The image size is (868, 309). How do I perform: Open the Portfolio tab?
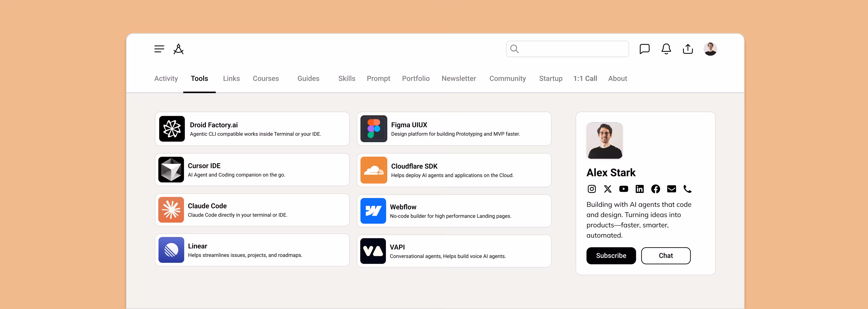416,79
